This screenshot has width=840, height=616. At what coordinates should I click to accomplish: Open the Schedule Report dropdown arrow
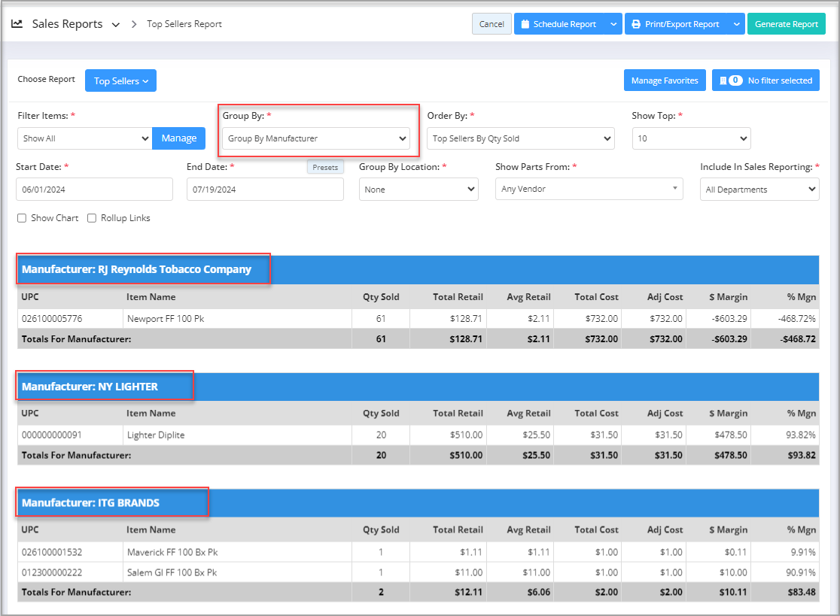tap(613, 24)
